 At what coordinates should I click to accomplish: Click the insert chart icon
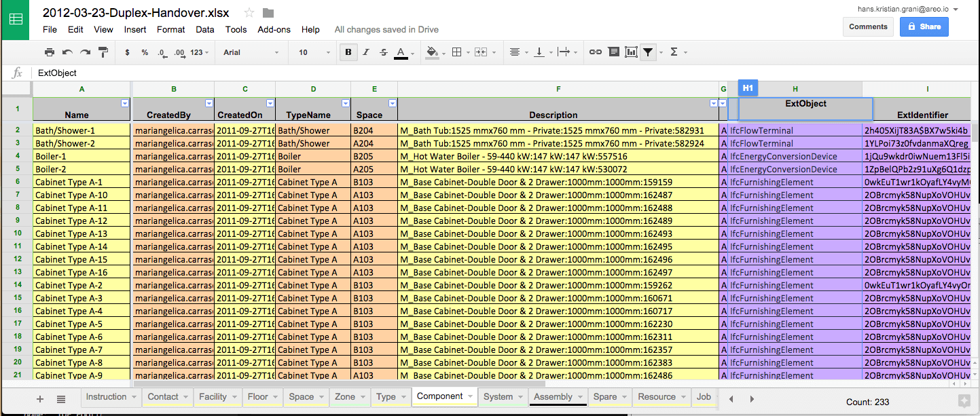tap(631, 52)
